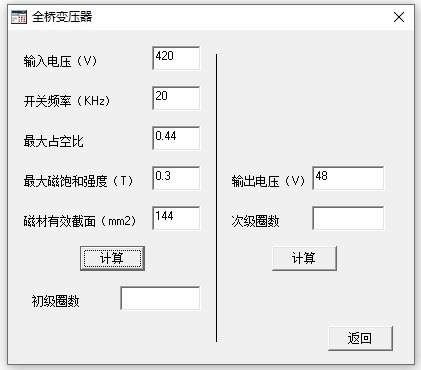Click the 初级圈数 label text
The width and height of the screenshot is (421, 370).
pyautogui.click(x=55, y=301)
